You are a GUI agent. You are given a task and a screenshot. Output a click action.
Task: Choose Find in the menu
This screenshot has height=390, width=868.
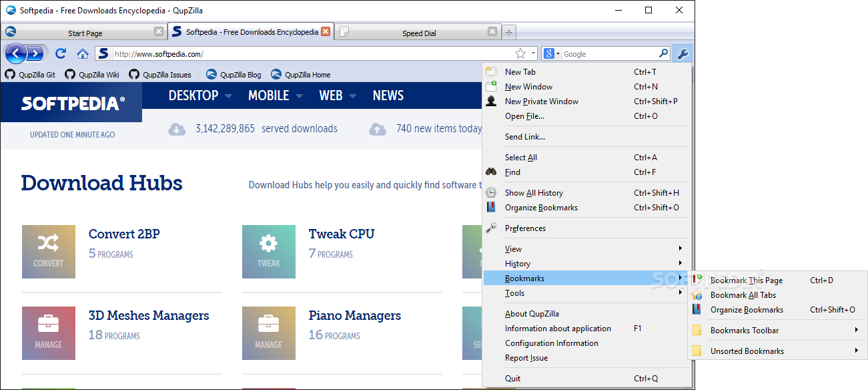(x=587, y=172)
